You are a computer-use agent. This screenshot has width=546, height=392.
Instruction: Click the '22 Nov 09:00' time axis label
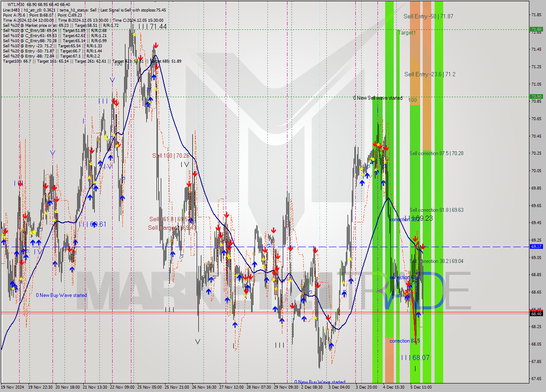(x=122, y=387)
